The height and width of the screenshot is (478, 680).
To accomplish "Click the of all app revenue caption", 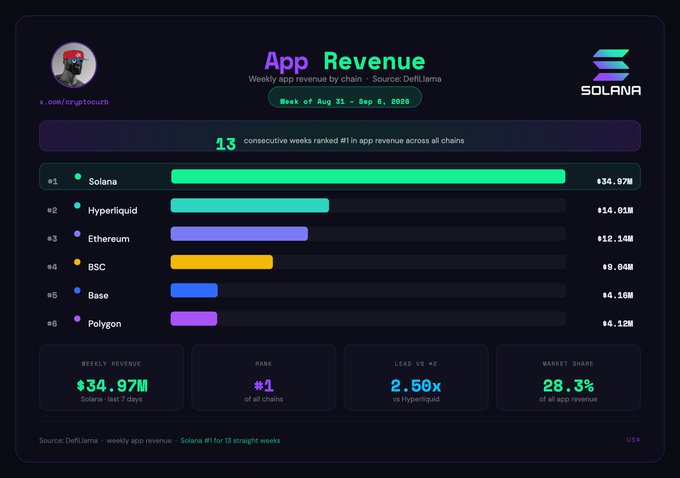I will [x=568, y=399].
